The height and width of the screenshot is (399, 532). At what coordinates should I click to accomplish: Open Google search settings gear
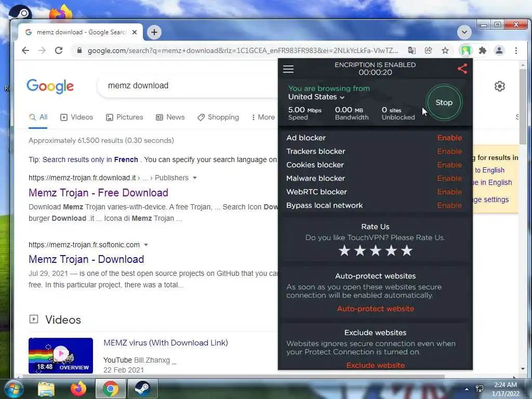pos(499,86)
